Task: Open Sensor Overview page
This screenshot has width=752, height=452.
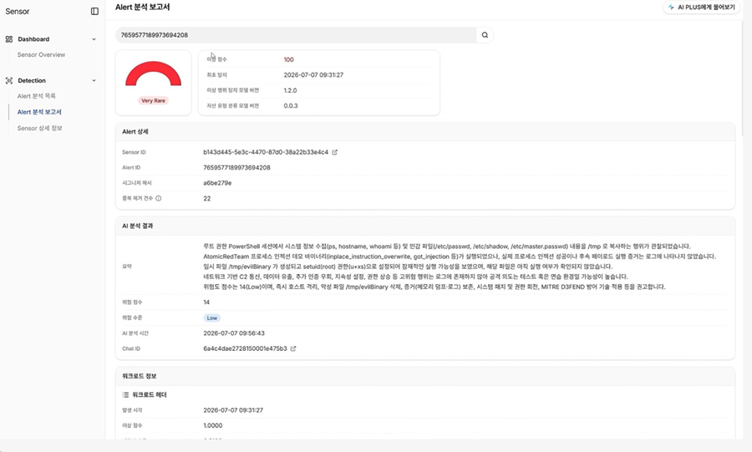Action: [x=41, y=55]
